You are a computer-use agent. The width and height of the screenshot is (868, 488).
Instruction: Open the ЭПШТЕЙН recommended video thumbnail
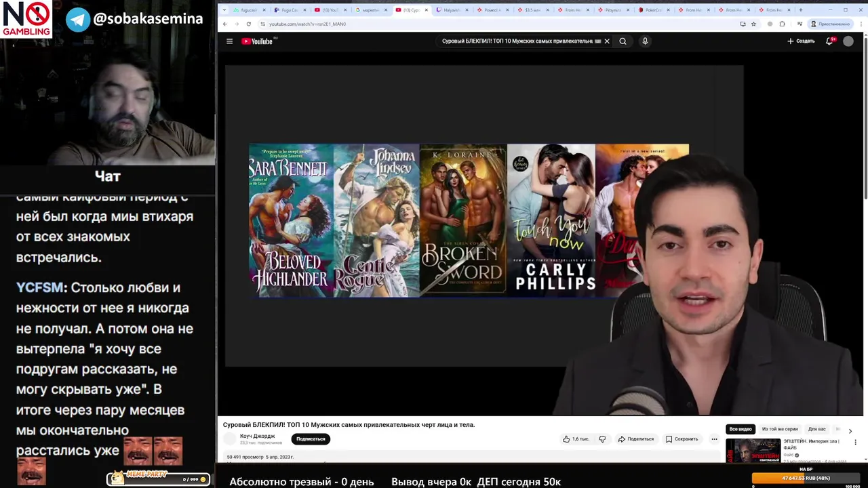tap(753, 451)
